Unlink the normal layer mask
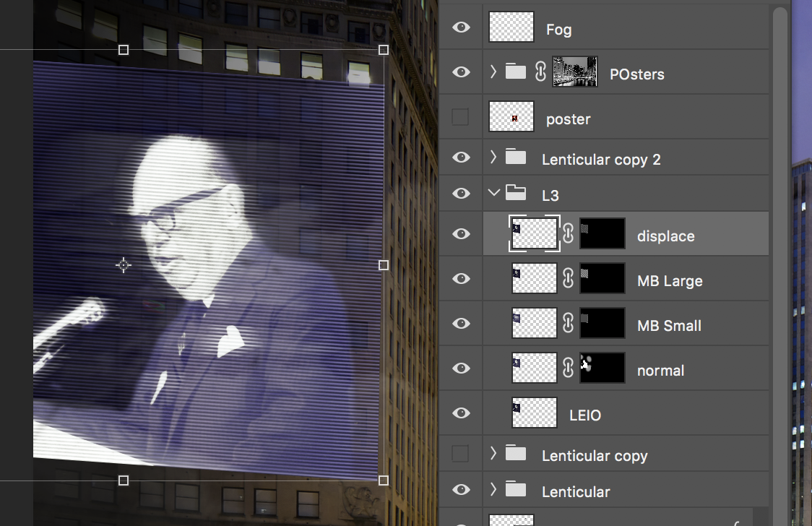This screenshot has height=526, width=812. [569, 368]
